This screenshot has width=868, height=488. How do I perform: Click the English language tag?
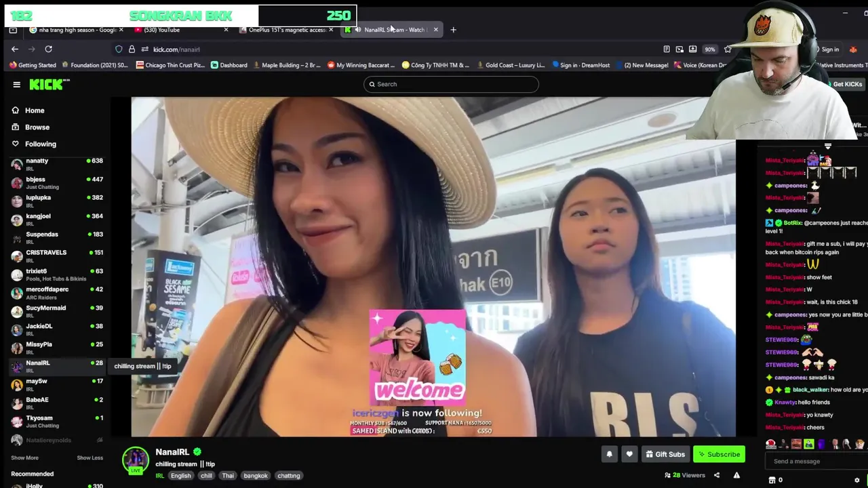[x=180, y=476]
